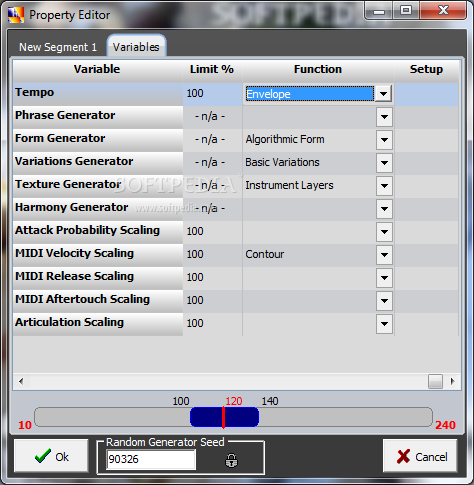This screenshot has width=474, height=485.
Task: Click the Property Editor app icon
Action: 16,15
